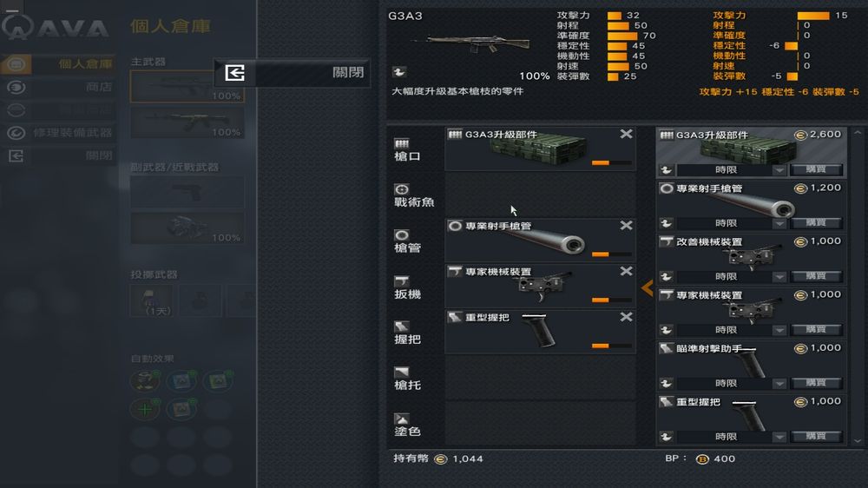
Task: Buy the 專家機械裝置 with its 購買 button
Action: [x=816, y=330]
